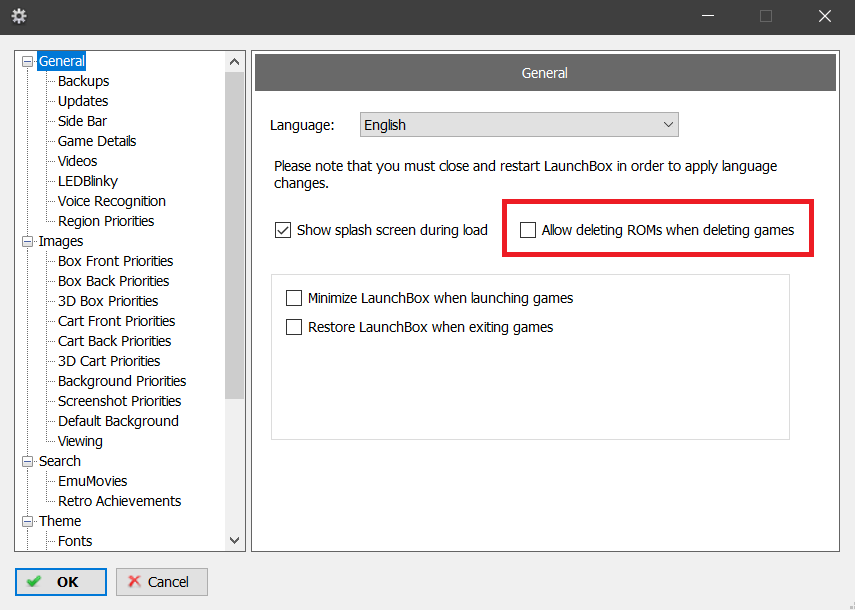The width and height of the screenshot is (855, 610).
Task: Select 3D Box Priorities
Action: (108, 301)
